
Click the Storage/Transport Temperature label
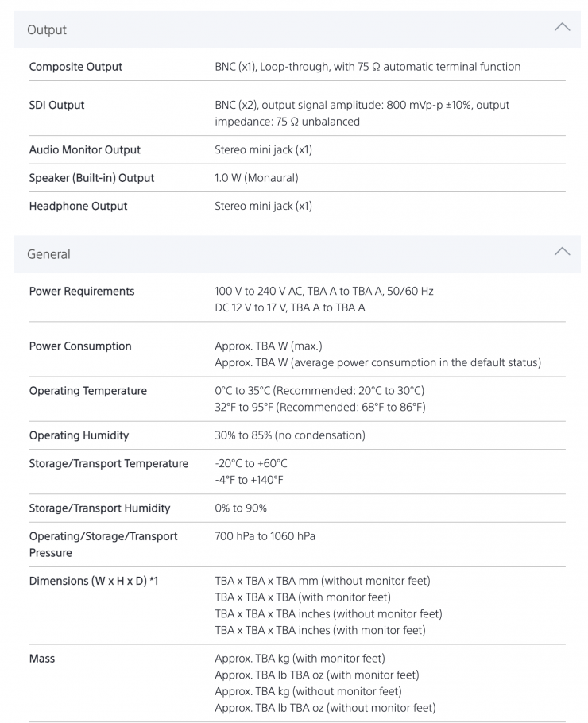click(x=109, y=463)
